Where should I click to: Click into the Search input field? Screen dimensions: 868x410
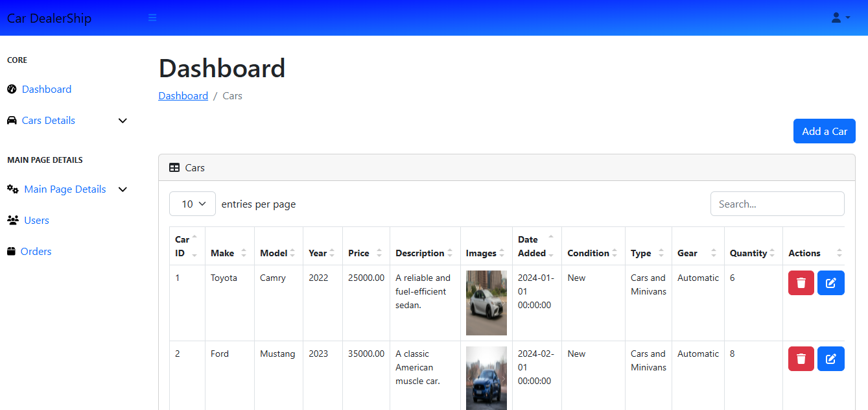777,204
